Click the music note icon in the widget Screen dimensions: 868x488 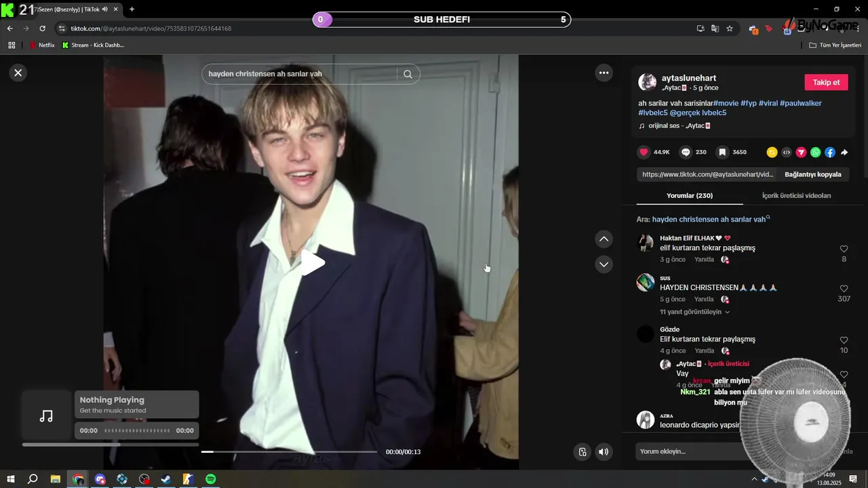point(46,415)
